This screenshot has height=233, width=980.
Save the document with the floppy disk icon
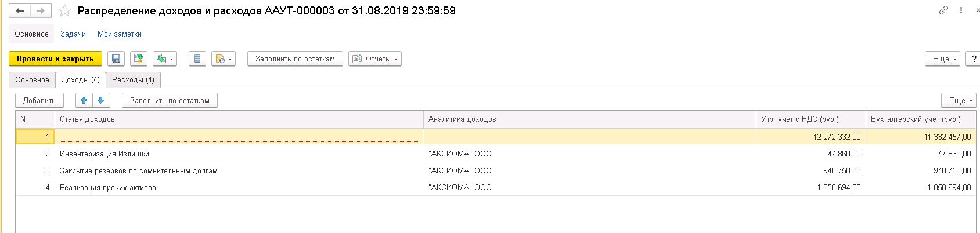116,59
